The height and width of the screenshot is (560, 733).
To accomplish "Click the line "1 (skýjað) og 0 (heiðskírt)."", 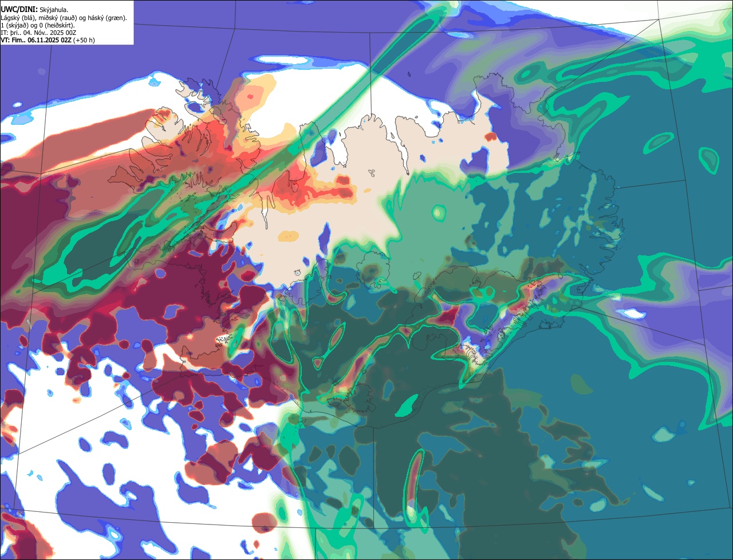I will click(38, 25).
